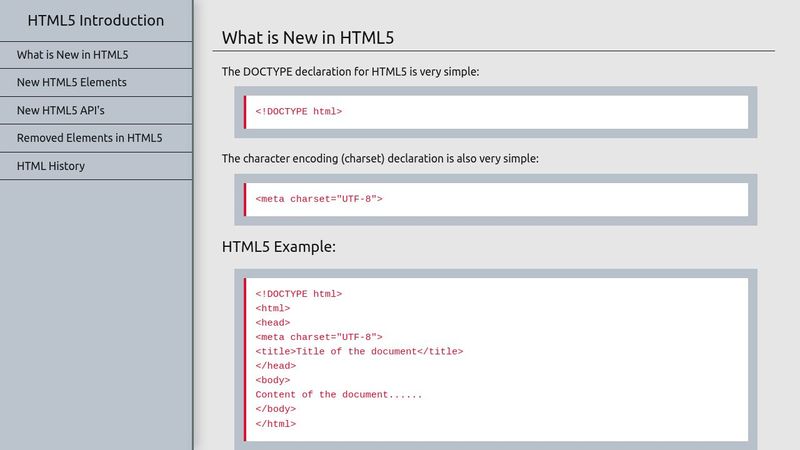Jump to Removed Elements in HTML5
Viewport: 800px width, 450px height.
click(x=96, y=138)
